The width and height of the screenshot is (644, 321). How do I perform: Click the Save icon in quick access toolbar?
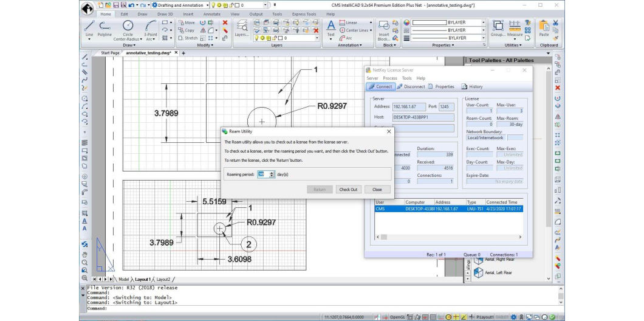click(x=116, y=5)
